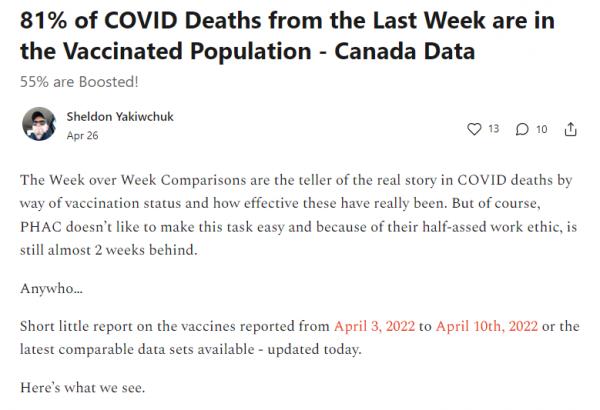The height and width of the screenshot is (410, 600).
Task: Click the line 'Here's what we see.'
Action: pos(82,384)
